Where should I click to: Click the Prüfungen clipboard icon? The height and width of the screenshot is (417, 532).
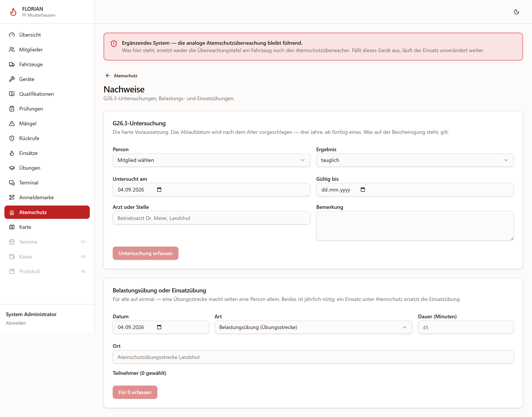pyautogui.click(x=12, y=109)
